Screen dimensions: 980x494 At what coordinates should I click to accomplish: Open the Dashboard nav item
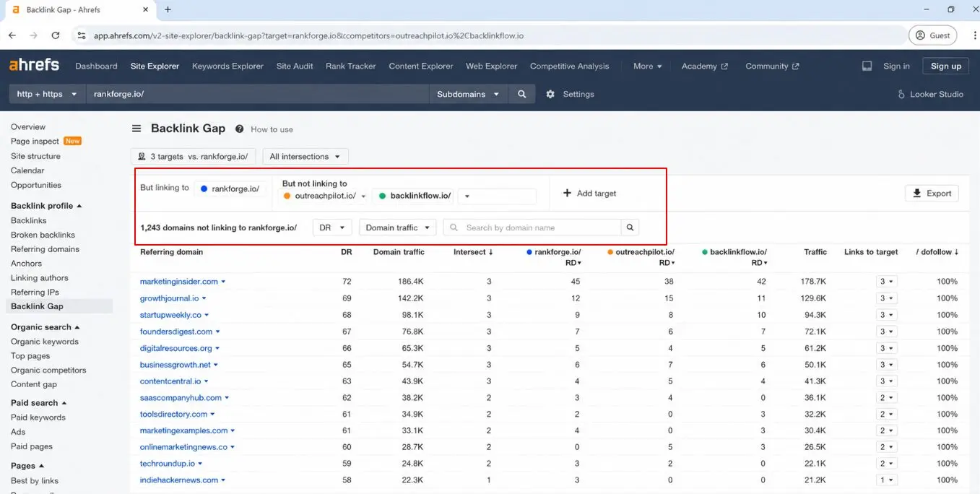point(96,66)
